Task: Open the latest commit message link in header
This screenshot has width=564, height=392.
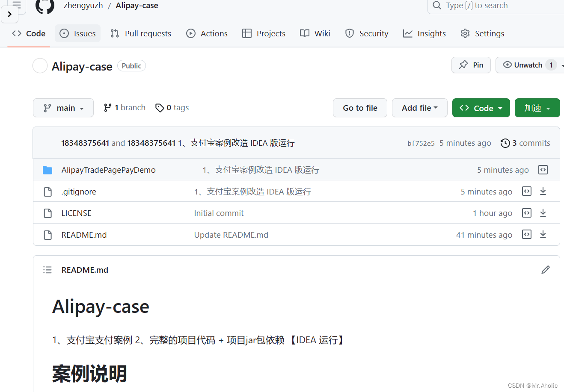Action: point(236,143)
